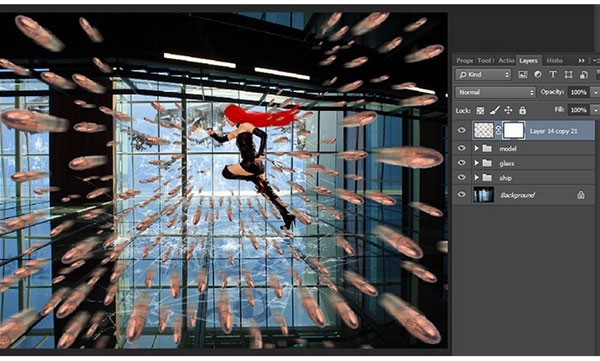
Task: Filter layers by adjustment layer icon
Action: [x=538, y=75]
